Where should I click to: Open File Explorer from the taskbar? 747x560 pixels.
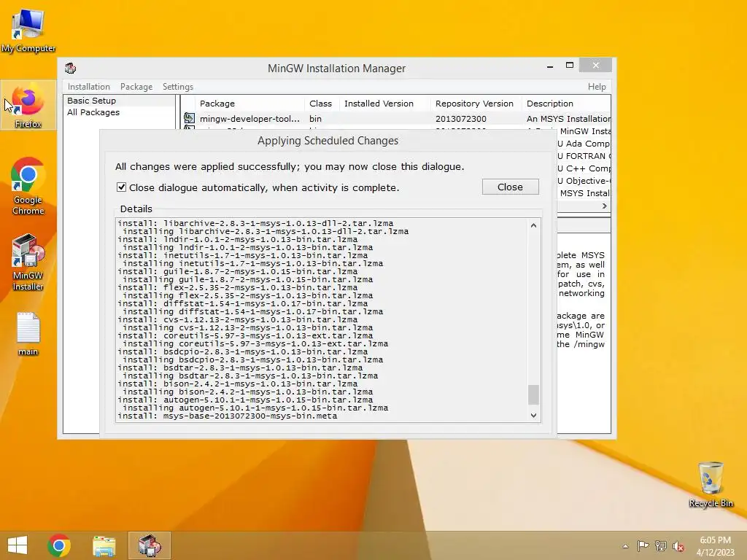pyautogui.click(x=104, y=545)
